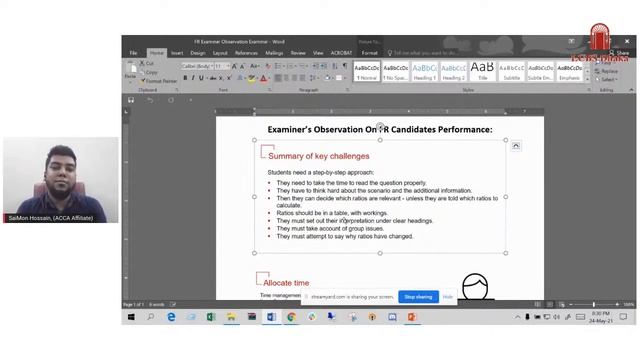The height and width of the screenshot is (360, 640).
Task: Click the Redo icon in quick access toolbar
Action: click(x=171, y=100)
